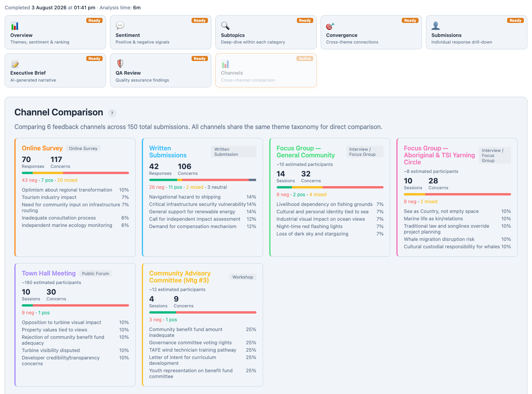Click the Public Forum tag
Viewport: 532px width, 394px height.
tap(96, 274)
